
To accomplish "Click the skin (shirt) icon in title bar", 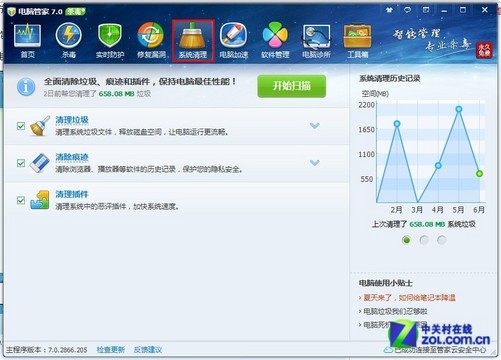I will (389, 10).
